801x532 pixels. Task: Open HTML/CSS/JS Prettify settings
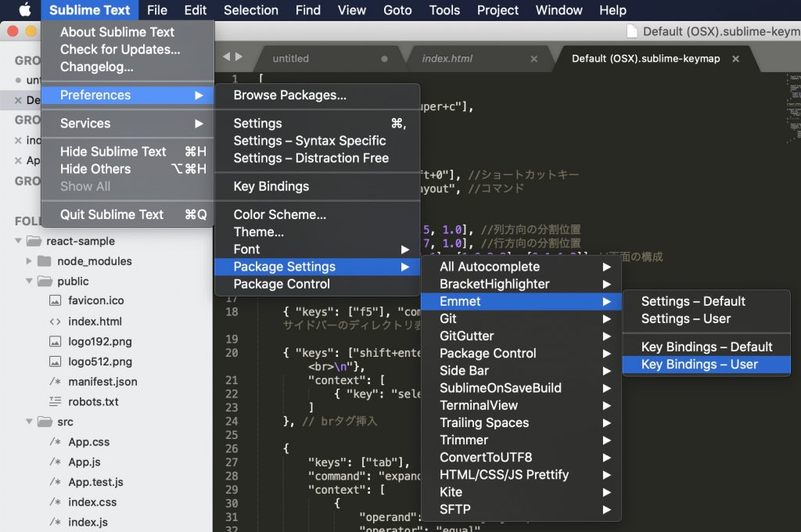(521, 475)
